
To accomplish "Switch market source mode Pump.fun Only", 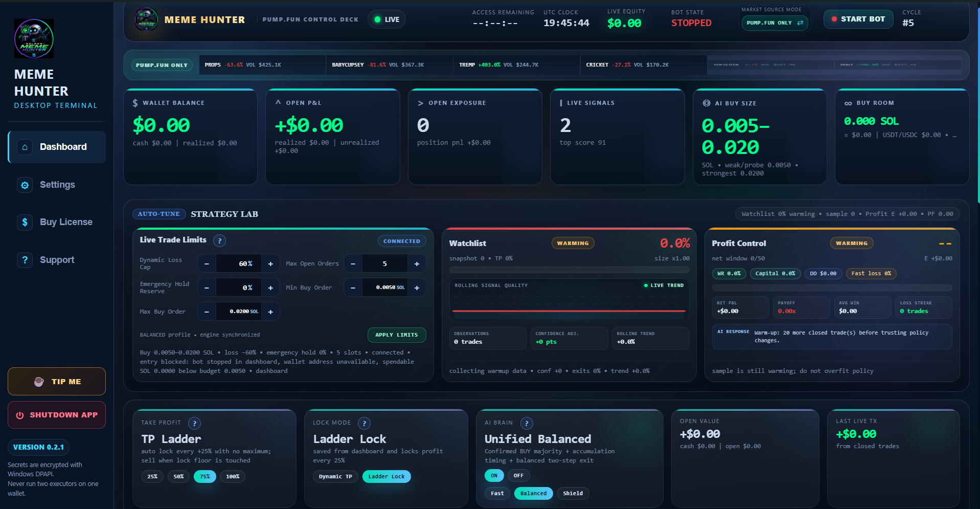I will pyautogui.click(x=774, y=23).
